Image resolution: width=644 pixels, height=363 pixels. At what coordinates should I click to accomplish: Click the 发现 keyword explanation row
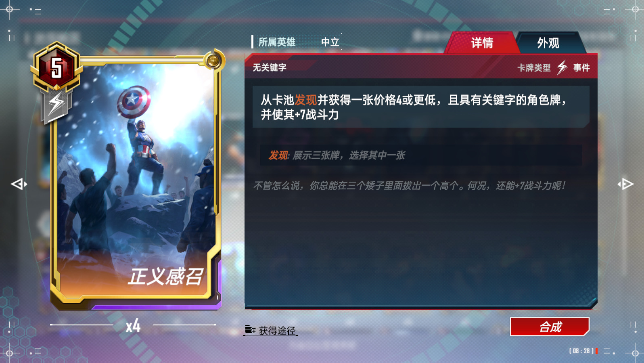click(x=421, y=155)
